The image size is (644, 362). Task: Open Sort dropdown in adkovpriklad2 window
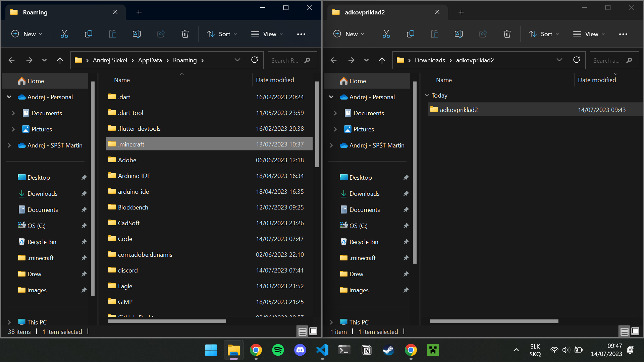544,34
